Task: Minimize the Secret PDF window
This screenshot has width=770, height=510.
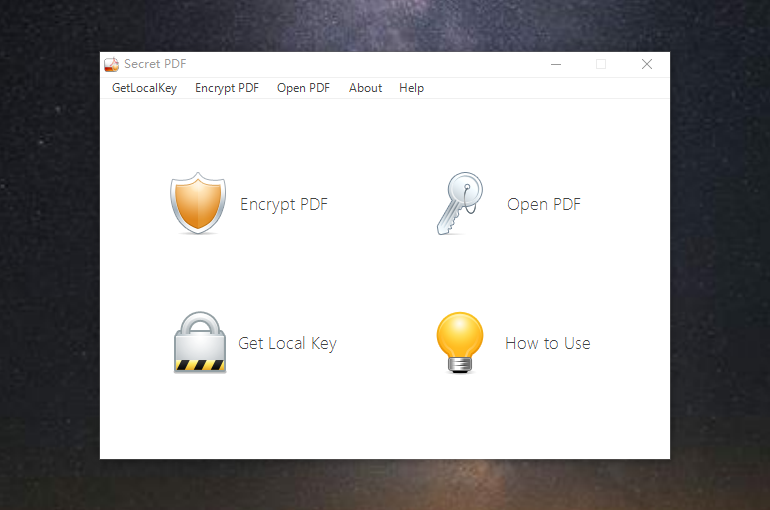Action: (555, 64)
